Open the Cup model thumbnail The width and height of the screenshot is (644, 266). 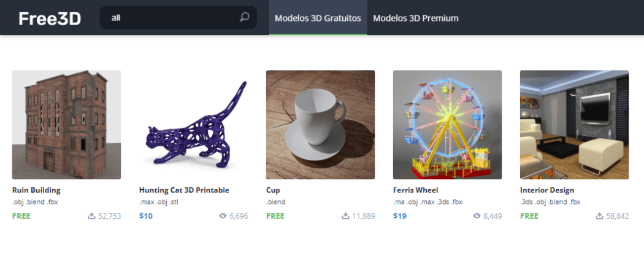pos(320,125)
